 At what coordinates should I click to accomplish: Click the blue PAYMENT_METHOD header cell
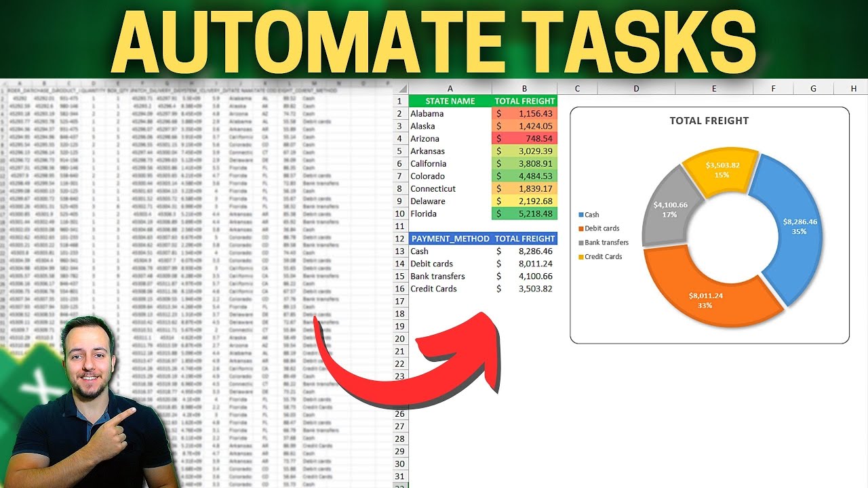coord(450,239)
